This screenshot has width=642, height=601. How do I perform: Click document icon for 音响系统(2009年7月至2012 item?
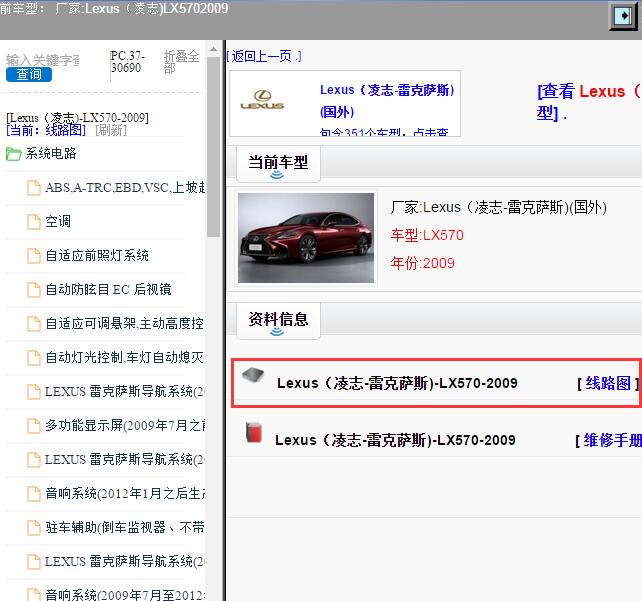tap(34, 594)
